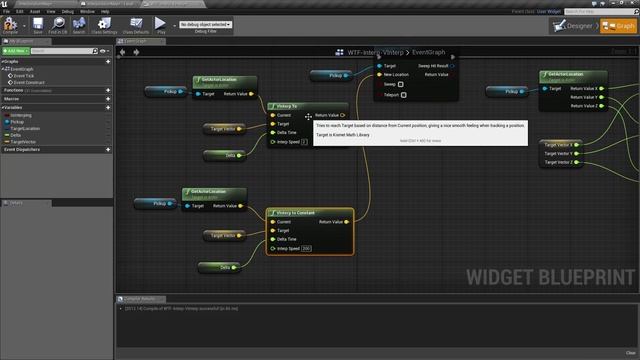The width and height of the screenshot is (640, 360).
Task: Click the Return Value Y output pin
Action: (x=601, y=97)
